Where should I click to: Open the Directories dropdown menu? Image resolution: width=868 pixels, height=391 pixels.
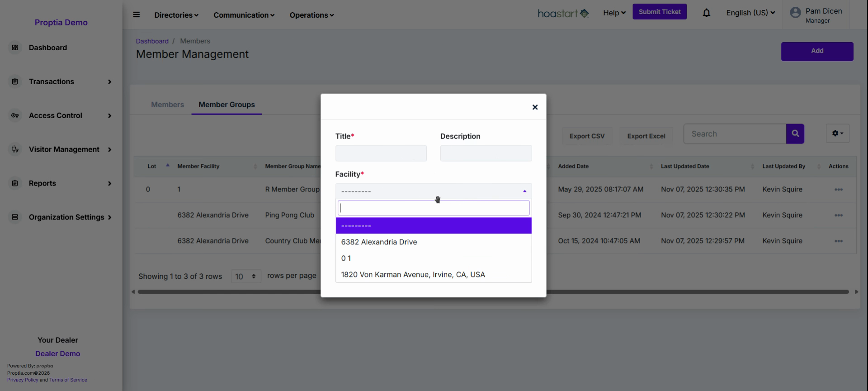176,15
